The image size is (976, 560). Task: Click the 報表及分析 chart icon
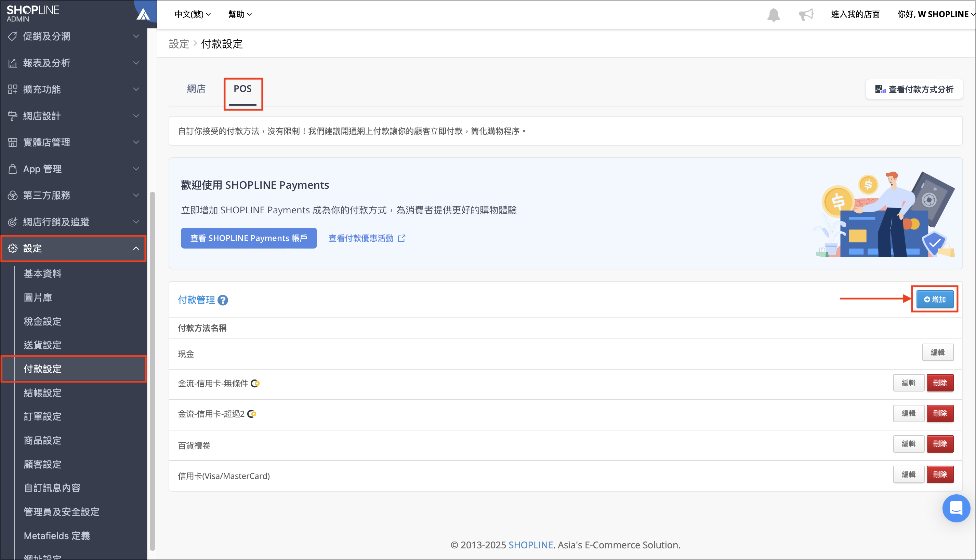(13, 63)
